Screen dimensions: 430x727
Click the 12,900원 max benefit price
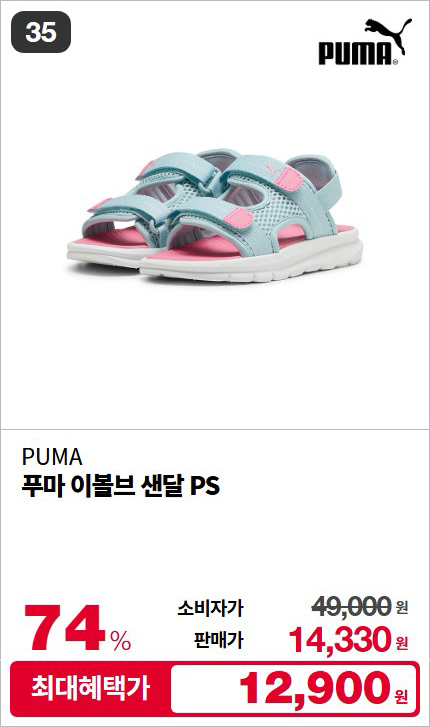323,689
